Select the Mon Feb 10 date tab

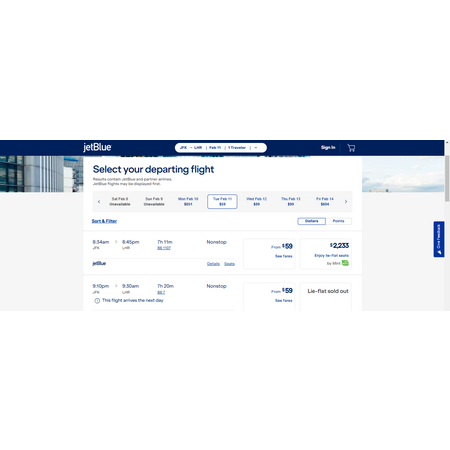(188, 201)
